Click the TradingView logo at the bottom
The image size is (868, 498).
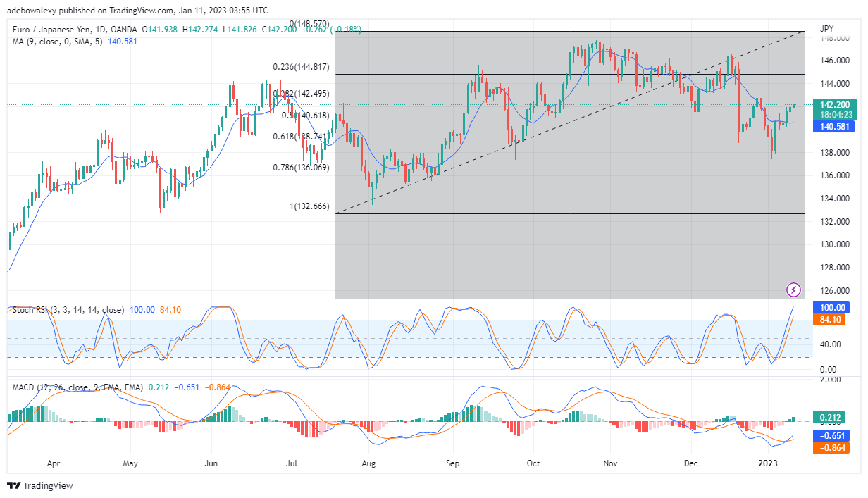point(39,486)
